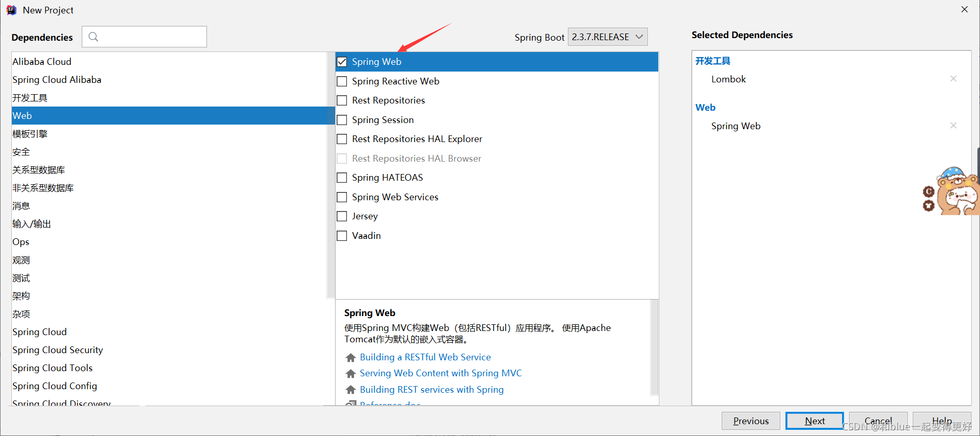Focus the dependencies search field
The image size is (980, 436).
click(x=144, y=37)
